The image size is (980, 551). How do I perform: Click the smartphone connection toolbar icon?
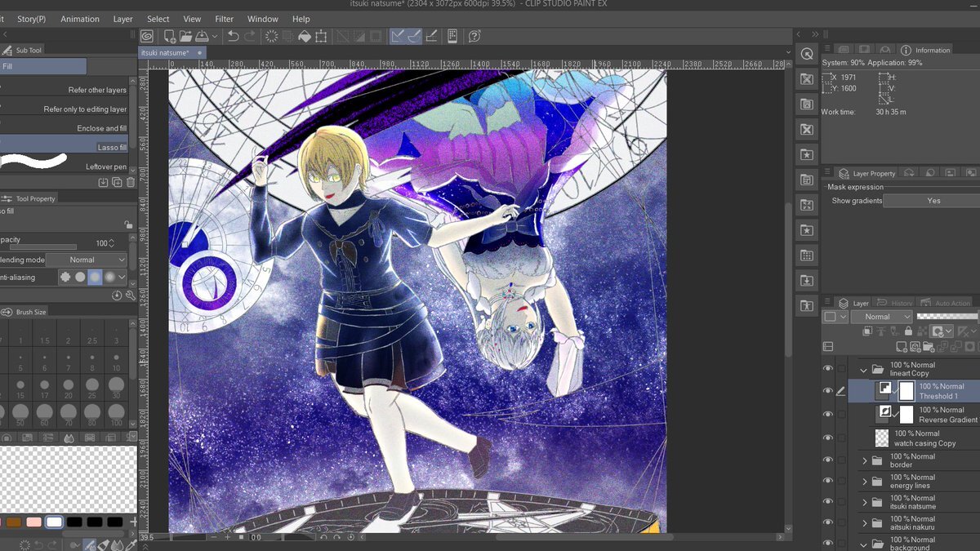452,36
